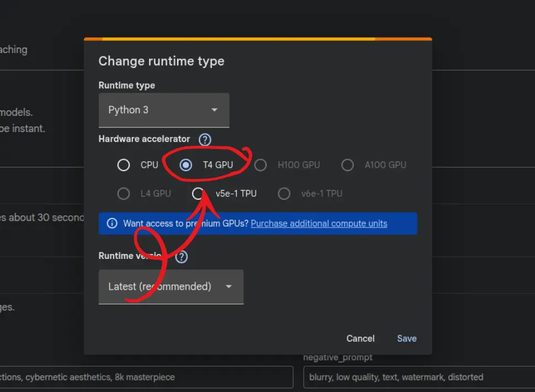The width and height of the screenshot is (535, 392).
Task: Select the CPU radio icon
Action: click(124, 165)
